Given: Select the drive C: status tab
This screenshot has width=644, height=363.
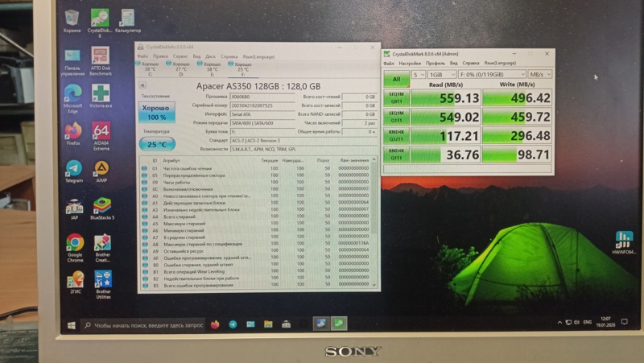Looking at the screenshot, I should tap(150, 68).
